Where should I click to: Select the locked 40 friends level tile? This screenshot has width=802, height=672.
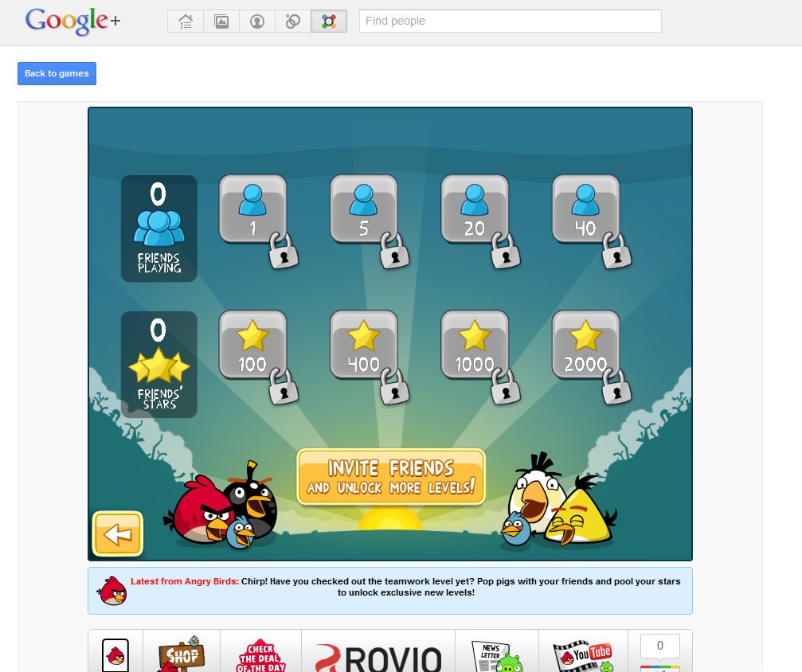585,209
